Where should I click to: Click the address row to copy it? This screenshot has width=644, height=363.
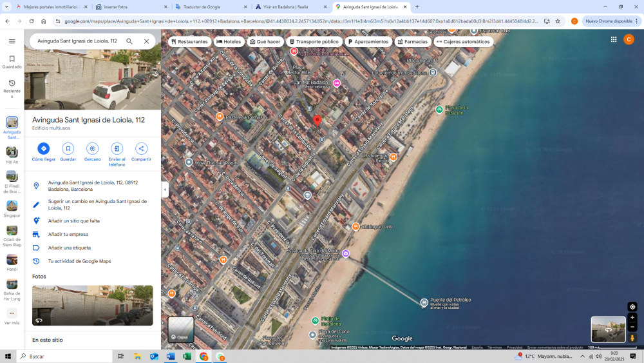93,186
